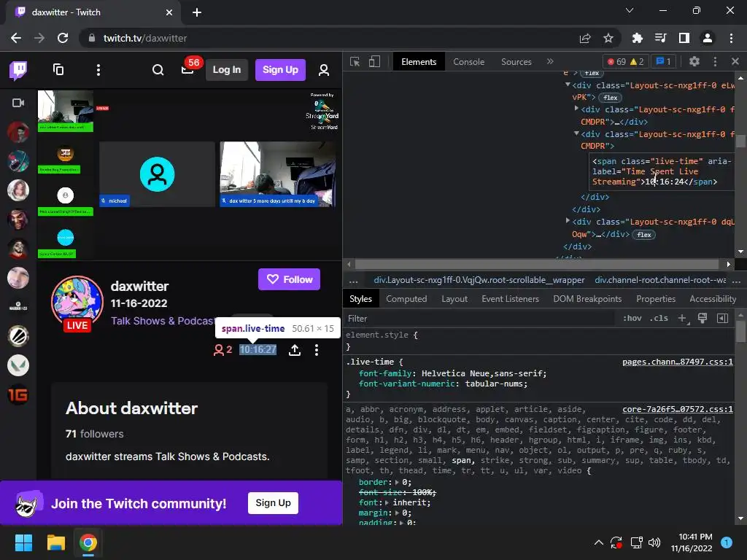
Task: Click the taskbar volume speaker icon
Action: click(x=654, y=542)
